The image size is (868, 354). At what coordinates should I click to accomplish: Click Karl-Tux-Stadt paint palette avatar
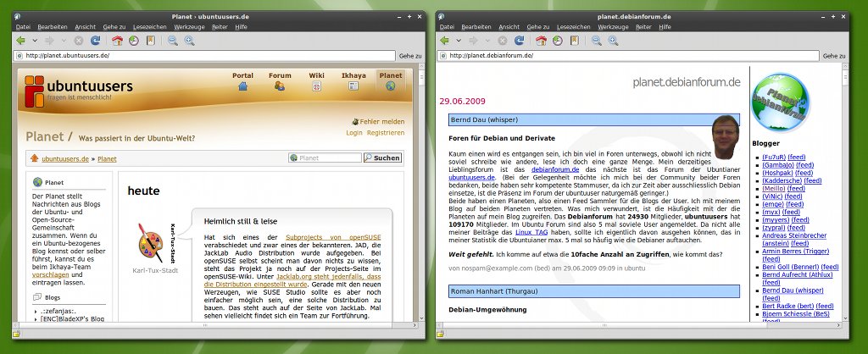(x=150, y=243)
